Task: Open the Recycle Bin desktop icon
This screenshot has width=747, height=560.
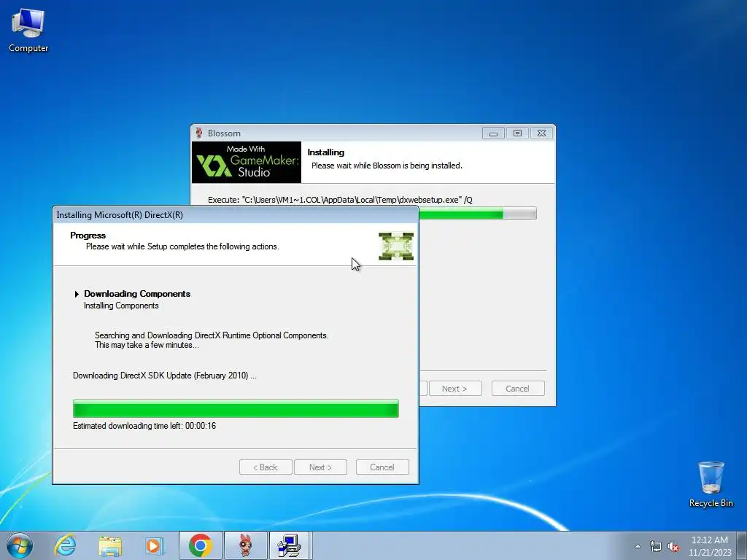Action: 711,484
